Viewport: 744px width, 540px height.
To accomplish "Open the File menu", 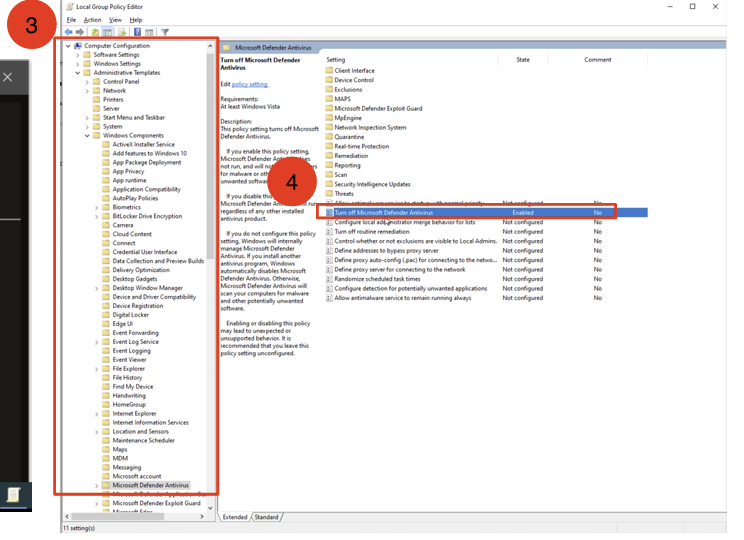I will pyautogui.click(x=71, y=20).
